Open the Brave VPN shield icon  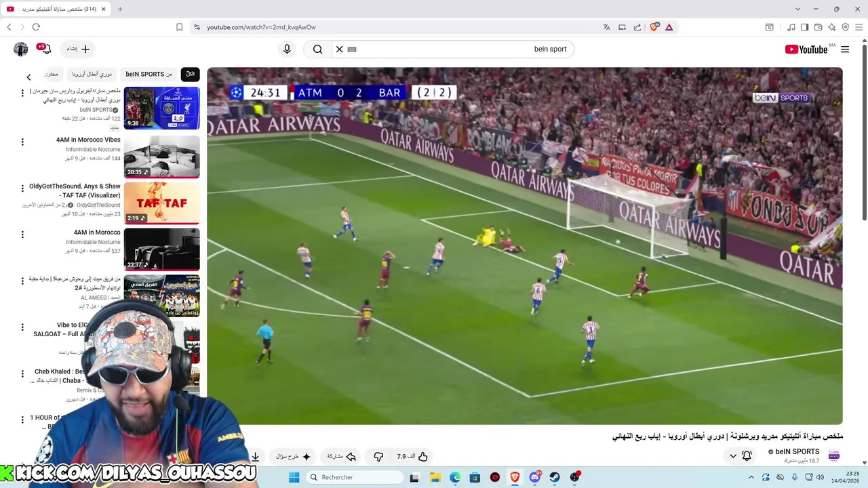click(x=845, y=27)
